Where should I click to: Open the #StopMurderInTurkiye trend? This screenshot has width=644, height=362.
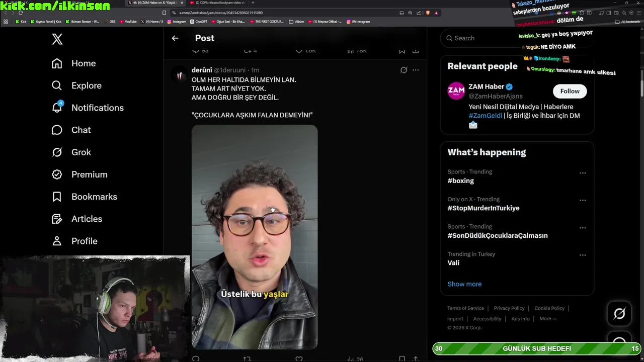click(x=484, y=208)
